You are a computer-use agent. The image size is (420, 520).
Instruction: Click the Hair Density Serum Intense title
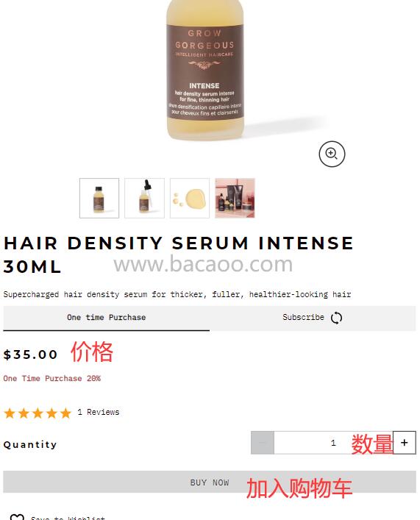(179, 254)
